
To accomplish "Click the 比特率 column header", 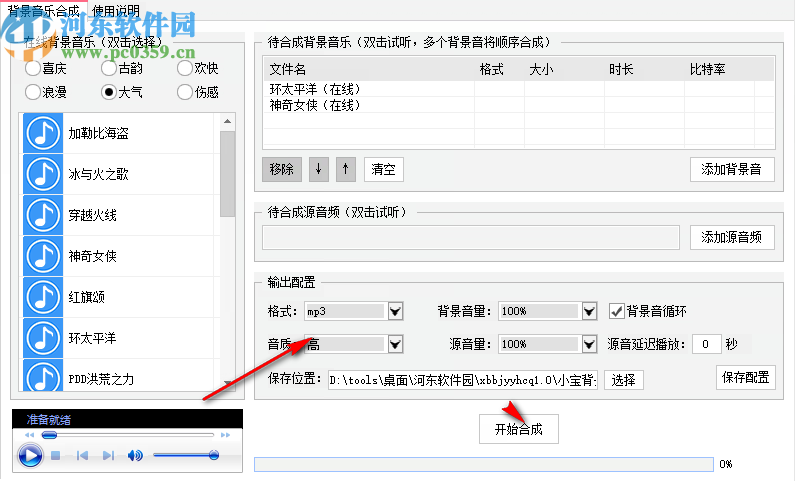I will click(x=719, y=69).
